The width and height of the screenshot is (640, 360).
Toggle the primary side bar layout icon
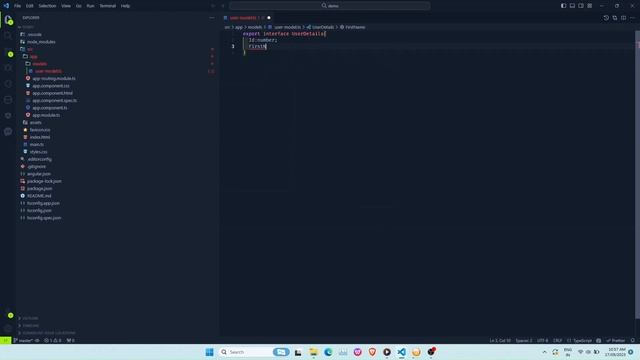pos(563,6)
